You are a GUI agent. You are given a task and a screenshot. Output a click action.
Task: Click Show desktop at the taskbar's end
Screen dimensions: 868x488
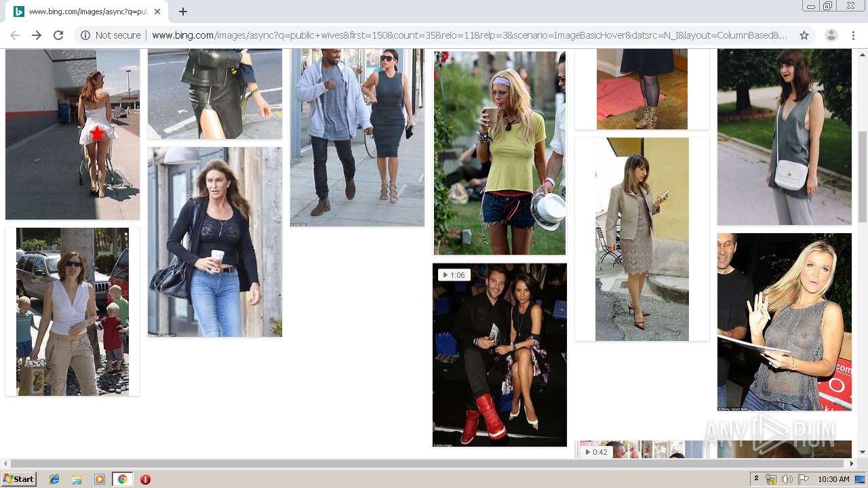(x=861, y=479)
